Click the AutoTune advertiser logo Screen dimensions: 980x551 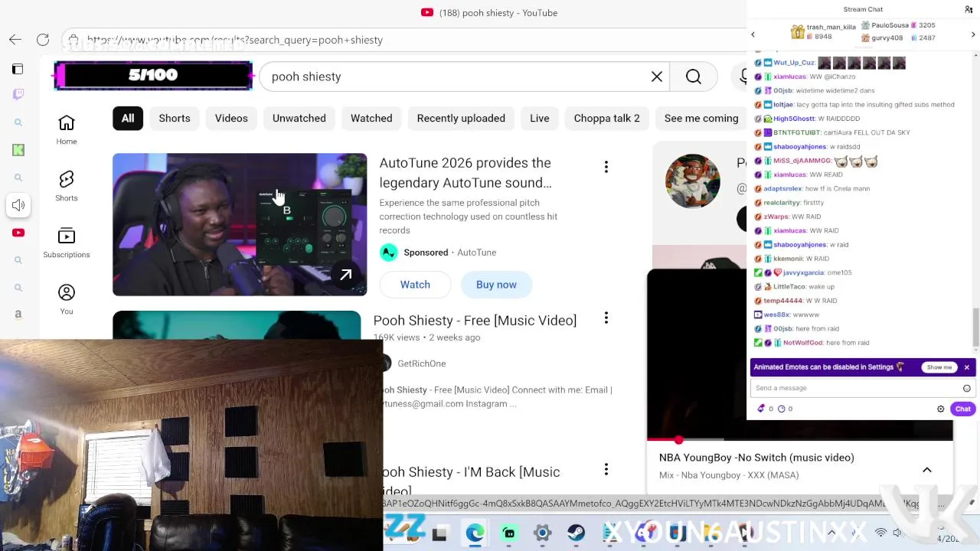coord(389,253)
